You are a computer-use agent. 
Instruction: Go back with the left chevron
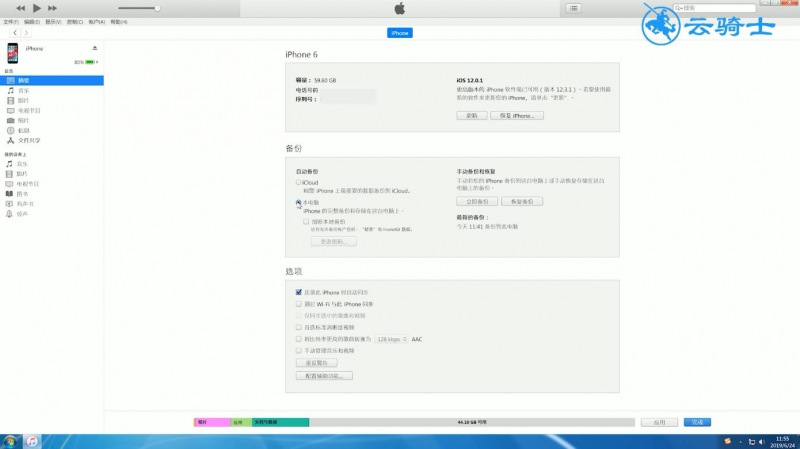(x=15, y=33)
